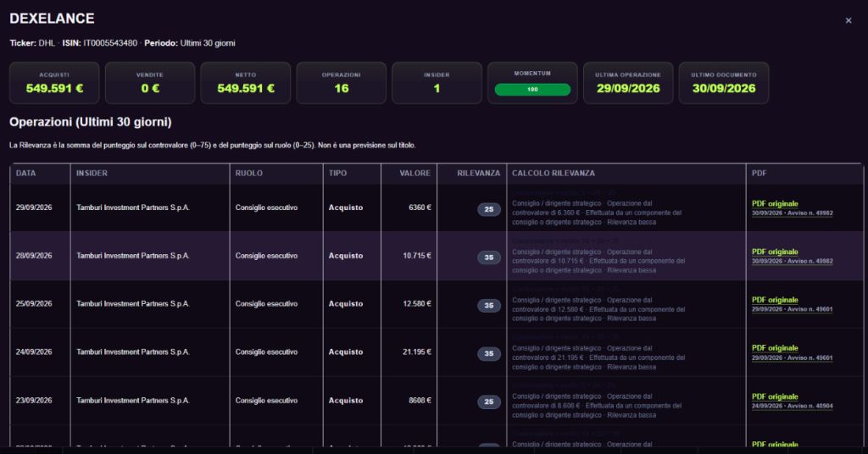Select the Ultima Operazione 29/09/2026 card

click(x=628, y=83)
